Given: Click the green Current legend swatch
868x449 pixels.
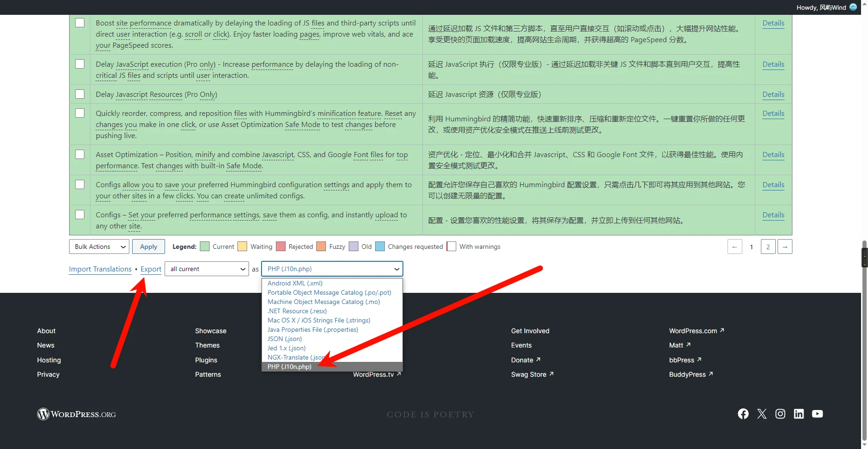Looking at the screenshot, I should [204, 247].
